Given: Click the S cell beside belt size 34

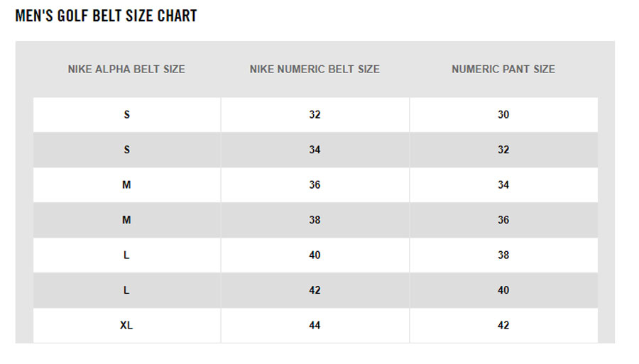Looking at the screenshot, I should click(x=126, y=150).
